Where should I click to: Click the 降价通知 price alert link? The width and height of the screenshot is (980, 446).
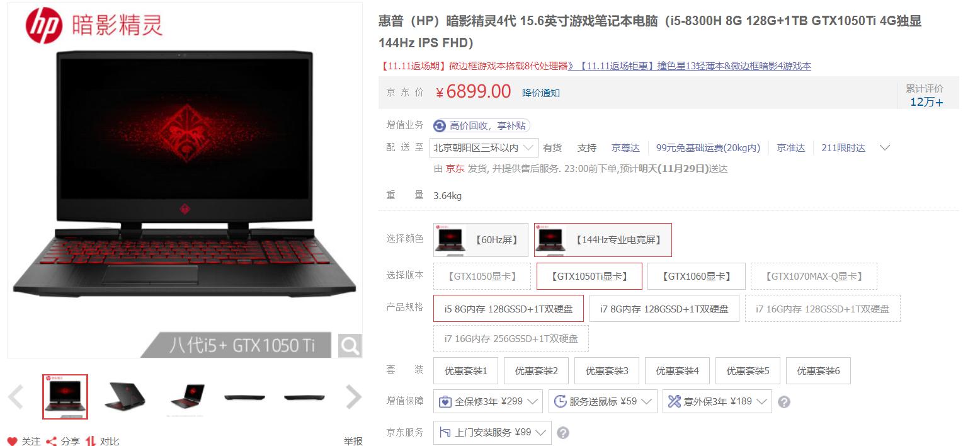541,93
